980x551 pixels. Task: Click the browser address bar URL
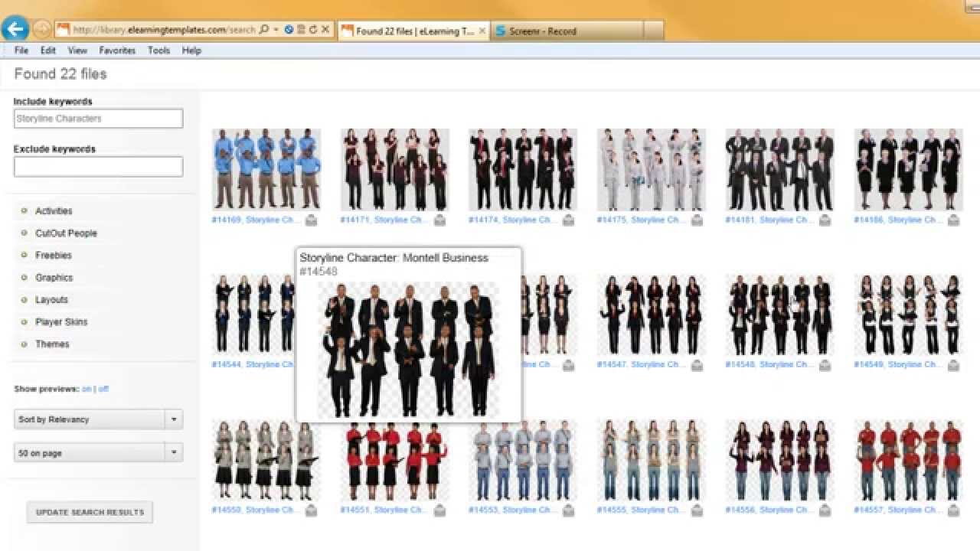coord(165,30)
